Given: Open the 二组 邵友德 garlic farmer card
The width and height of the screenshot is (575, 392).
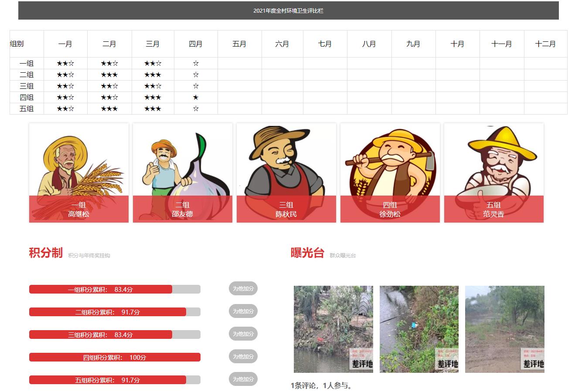Looking at the screenshot, I should pyautogui.click(x=183, y=173).
